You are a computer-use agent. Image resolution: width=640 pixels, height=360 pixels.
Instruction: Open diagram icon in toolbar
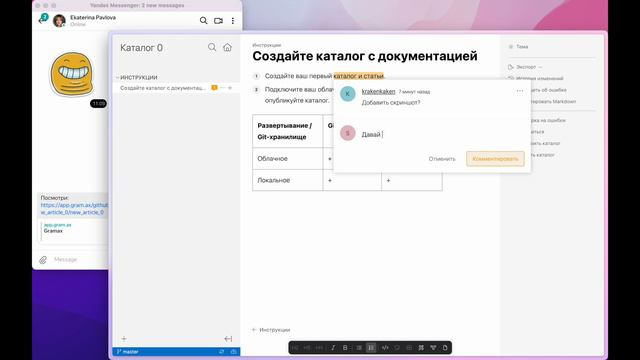pos(433,348)
